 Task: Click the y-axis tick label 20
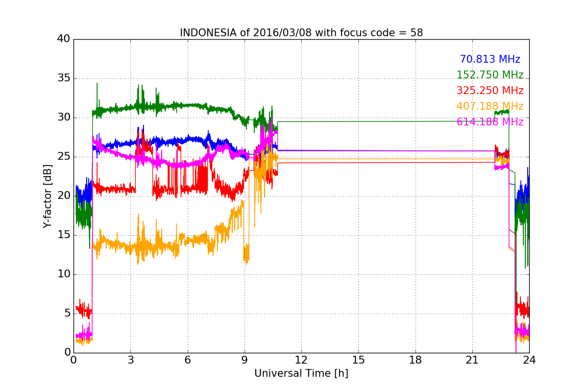click(64, 196)
